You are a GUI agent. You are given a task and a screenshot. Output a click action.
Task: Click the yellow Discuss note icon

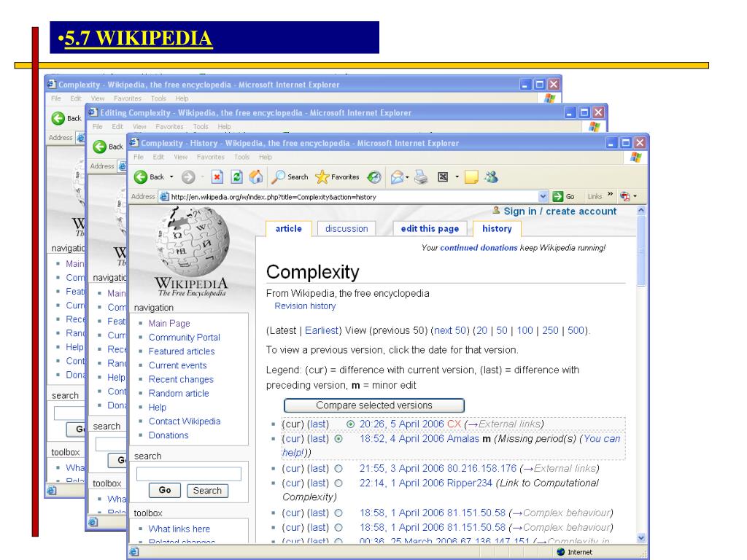pyautogui.click(x=471, y=177)
